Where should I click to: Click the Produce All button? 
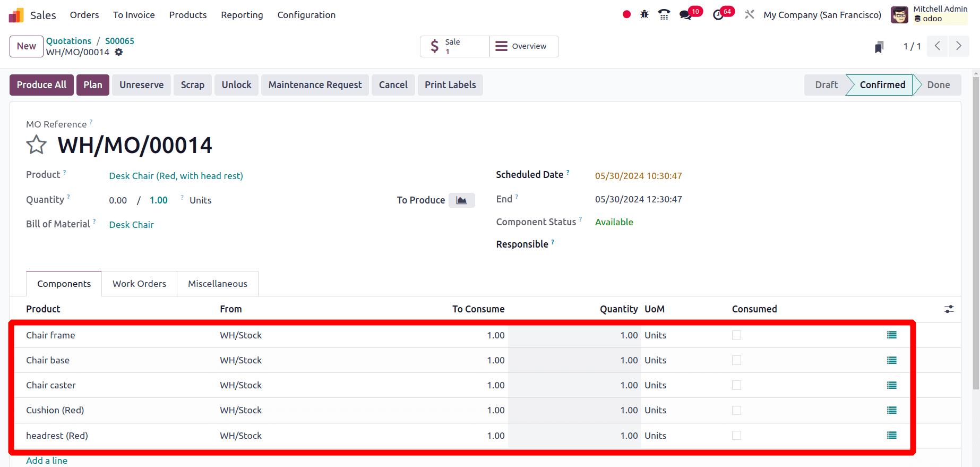coord(41,85)
